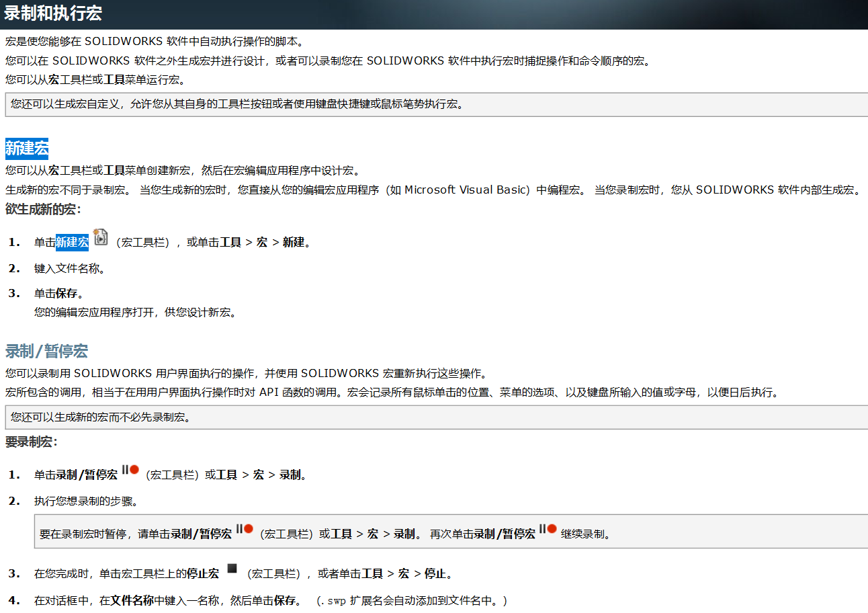Click bold "停止" ending step 3
The height and width of the screenshot is (613, 868).
435,574
